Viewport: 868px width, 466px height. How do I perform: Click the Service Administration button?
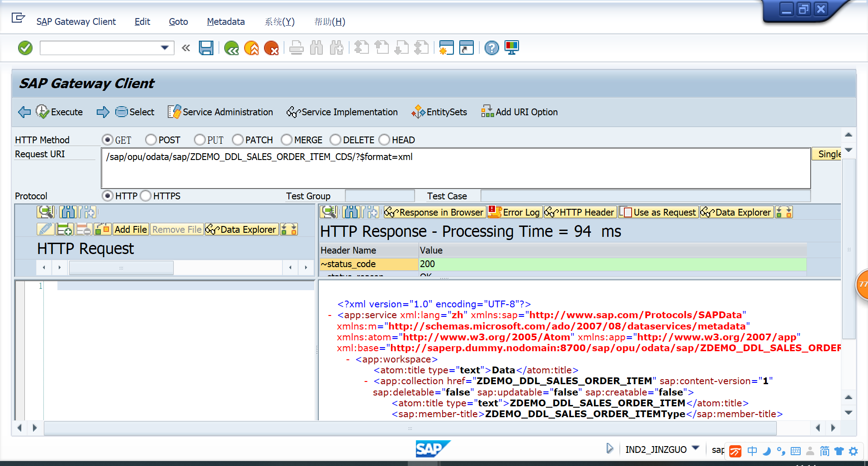[220, 112]
